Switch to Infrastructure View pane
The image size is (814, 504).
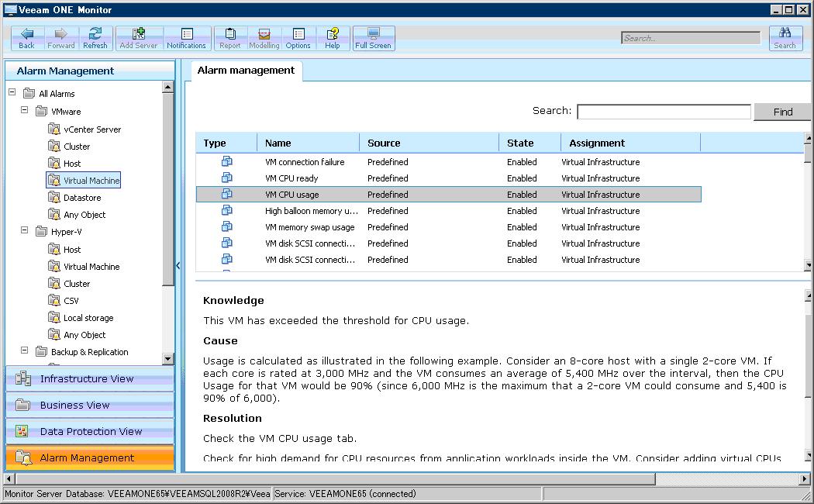(90, 379)
